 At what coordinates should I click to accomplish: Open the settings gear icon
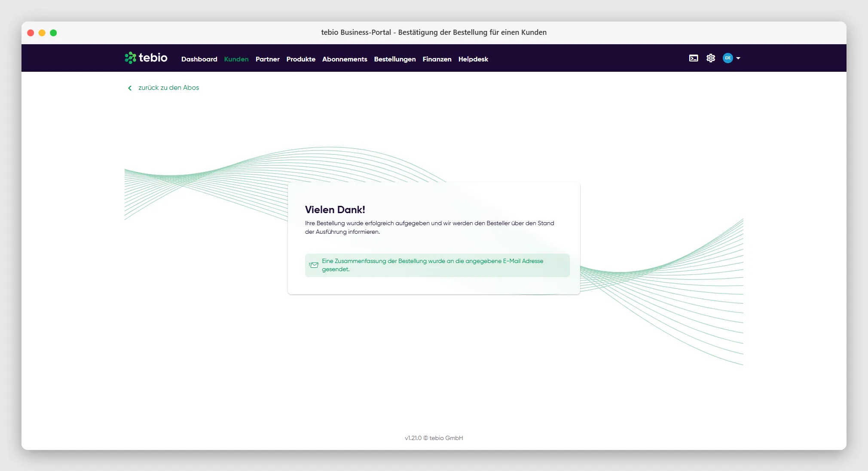711,58
